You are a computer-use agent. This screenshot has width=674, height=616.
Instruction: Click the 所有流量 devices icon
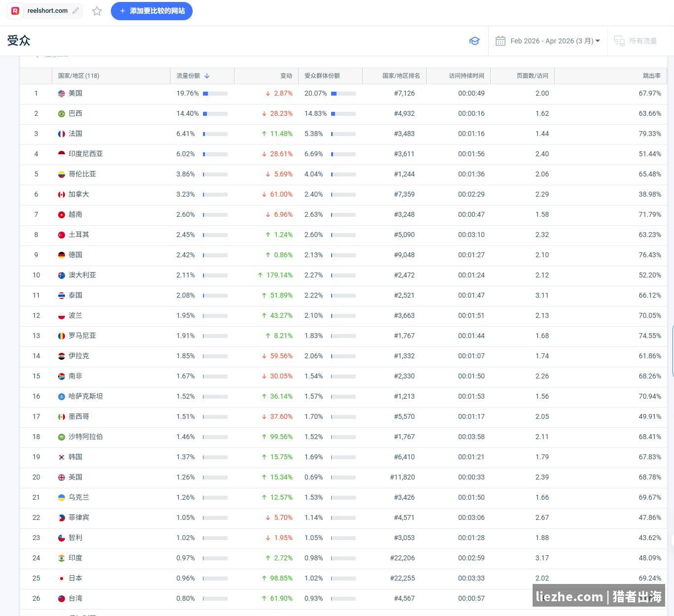pyautogui.click(x=619, y=41)
